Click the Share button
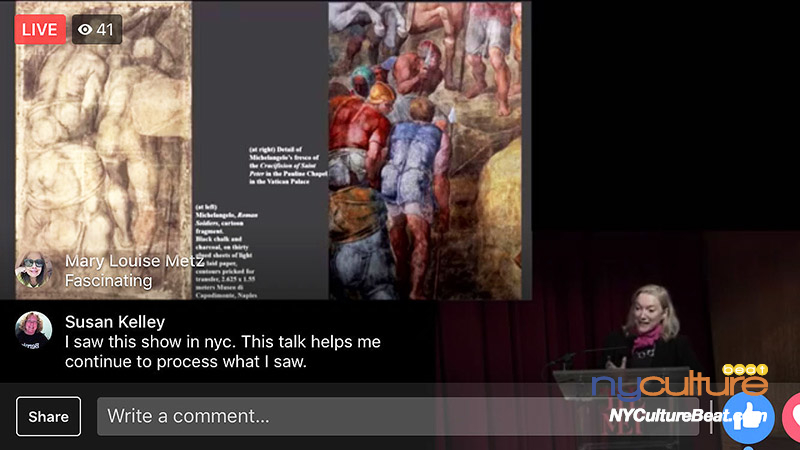The height and width of the screenshot is (450, 800). (48, 416)
